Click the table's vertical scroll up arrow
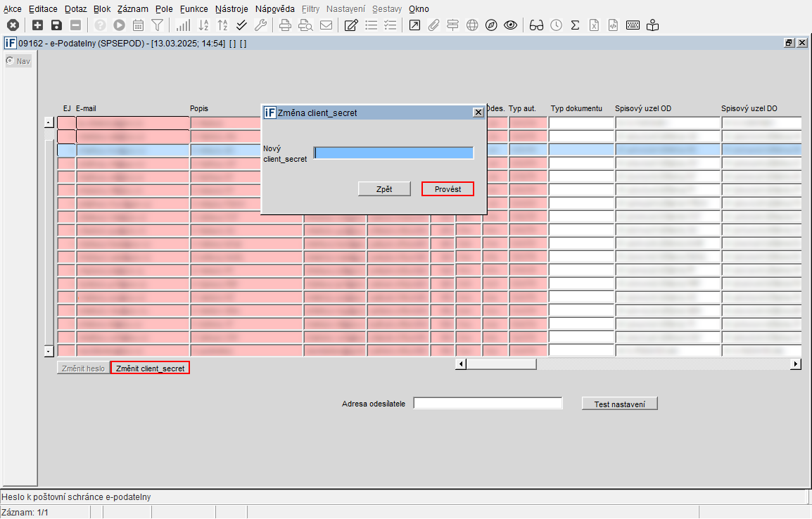This screenshot has height=519, width=812. point(49,122)
